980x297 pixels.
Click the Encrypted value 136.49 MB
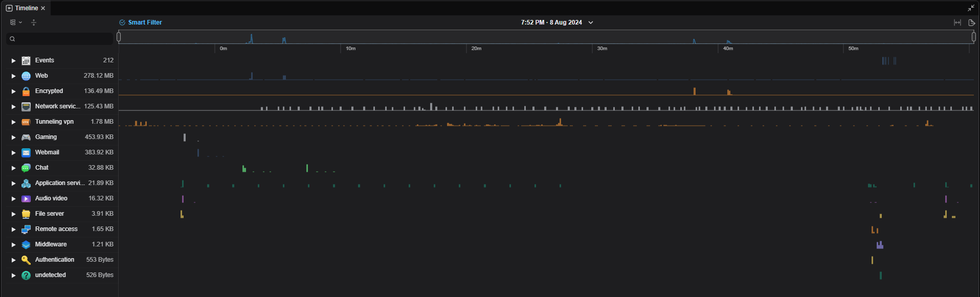[99, 91]
